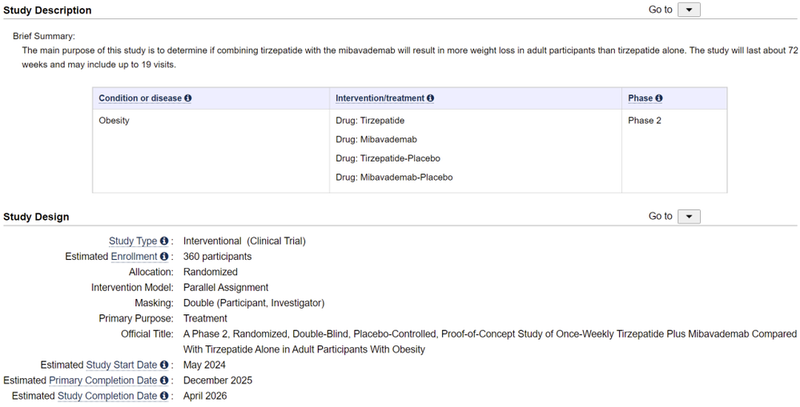Select the 'Intervention/treatment' column header text

(381, 98)
